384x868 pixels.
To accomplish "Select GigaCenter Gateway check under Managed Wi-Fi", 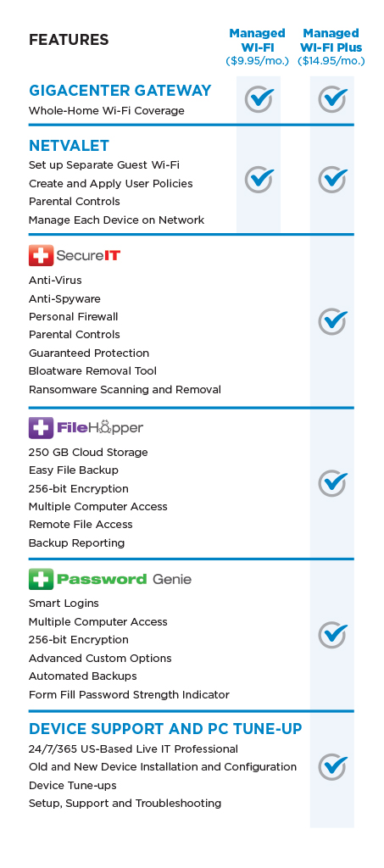I will click(x=259, y=99).
